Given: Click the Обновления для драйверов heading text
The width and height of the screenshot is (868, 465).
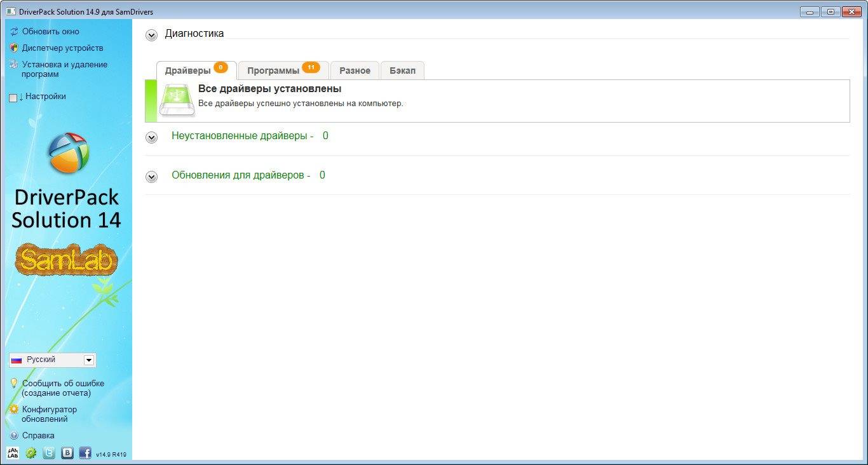Looking at the screenshot, I should (241, 175).
